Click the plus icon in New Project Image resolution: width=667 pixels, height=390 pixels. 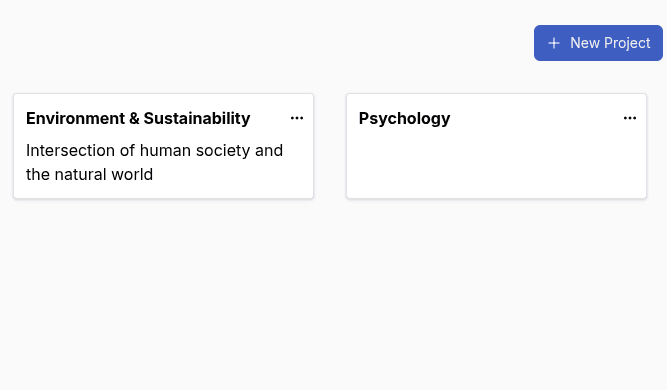coord(553,43)
